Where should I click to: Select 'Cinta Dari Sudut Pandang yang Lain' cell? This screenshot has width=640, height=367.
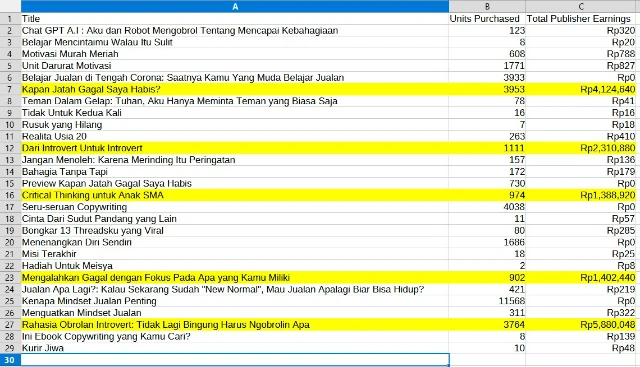pos(235,219)
